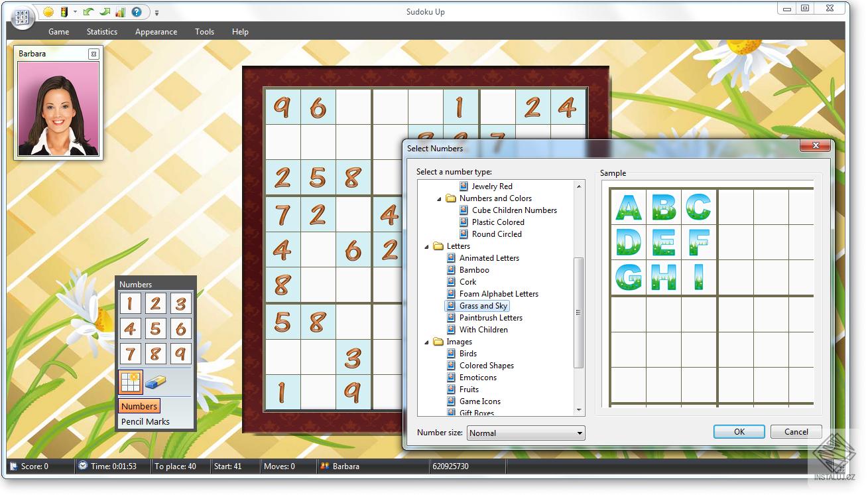Click the traffic light hint icon
The width and height of the screenshot is (868, 495).
point(64,12)
